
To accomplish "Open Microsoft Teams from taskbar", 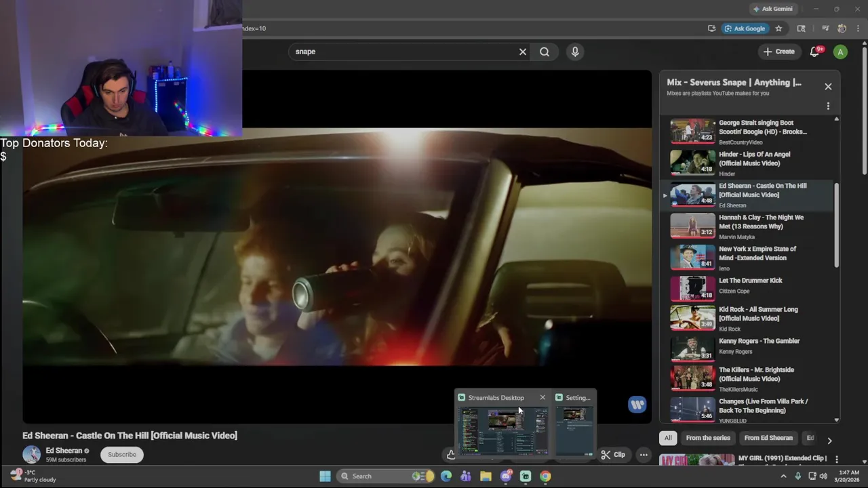I will pyautogui.click(x=465, y=476).
